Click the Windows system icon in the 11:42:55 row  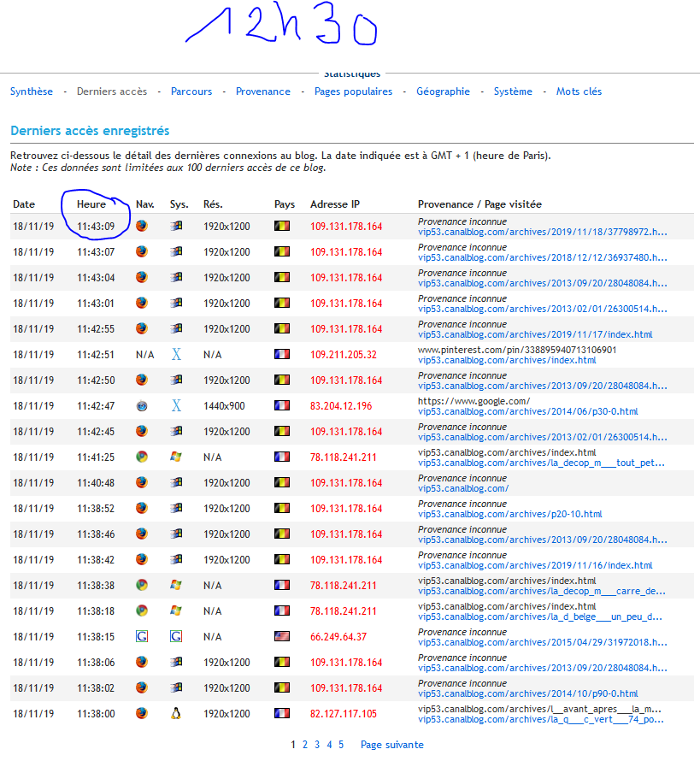(176, 328)
